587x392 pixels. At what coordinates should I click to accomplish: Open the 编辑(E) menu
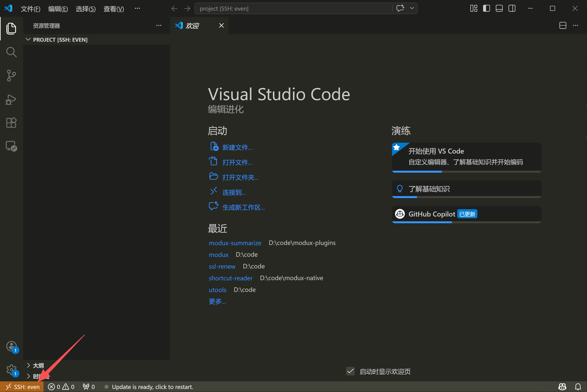[58, 9]
